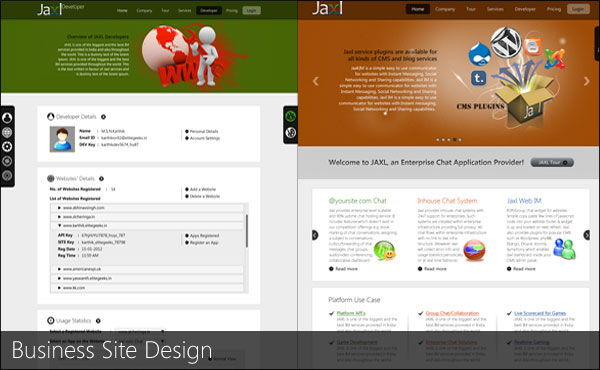600x370 pixels.
Task: Click the Blogger icon in the banner
Action: [x=532, y=47]
